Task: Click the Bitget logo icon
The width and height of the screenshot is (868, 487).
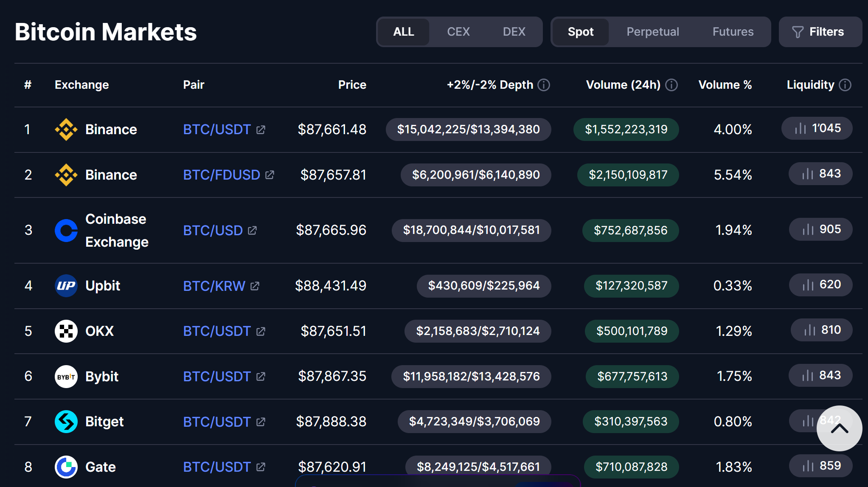Action: click(66, 422)
